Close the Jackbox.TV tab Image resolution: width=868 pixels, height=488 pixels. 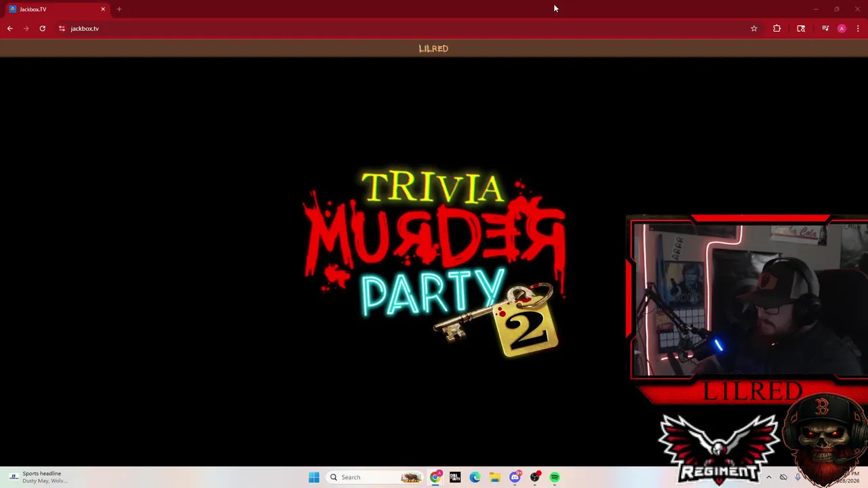pyautogui.click(x=103, y=9)
